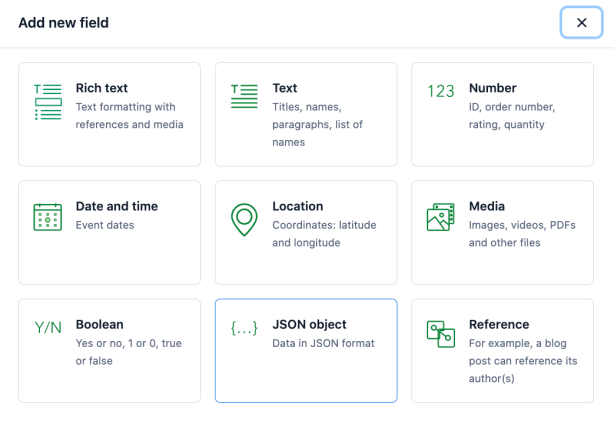Select the "Reference" title
Screen dimensions: 614x421
tap(499, 325)
